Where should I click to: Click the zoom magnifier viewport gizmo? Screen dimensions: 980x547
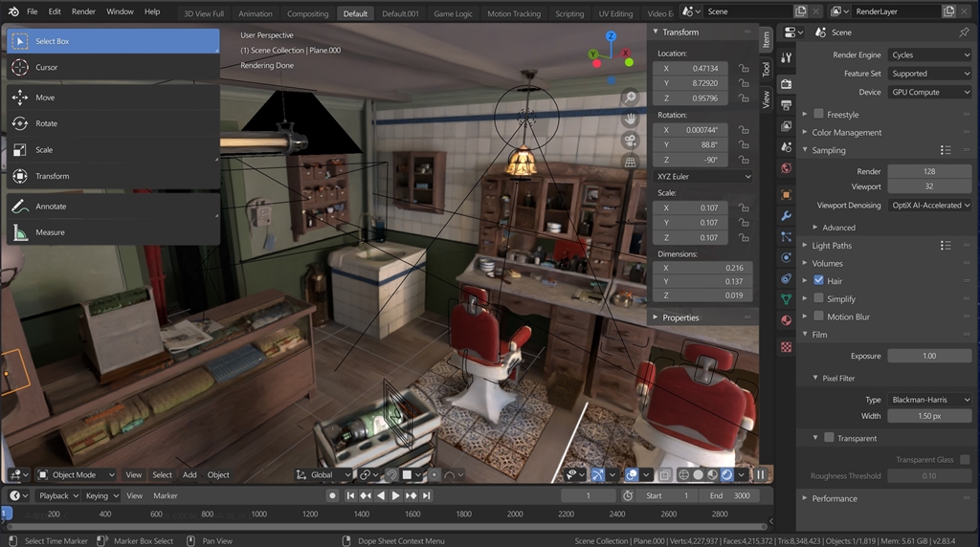point(630,98)
